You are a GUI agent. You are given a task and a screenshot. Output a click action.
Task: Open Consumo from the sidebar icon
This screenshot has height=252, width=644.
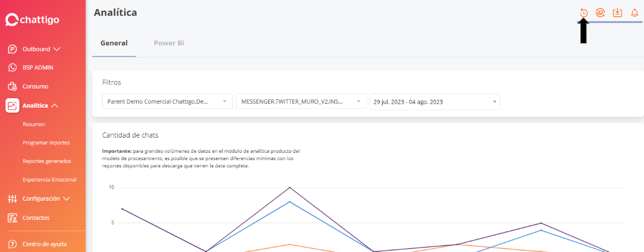click(x=12, y=86)
